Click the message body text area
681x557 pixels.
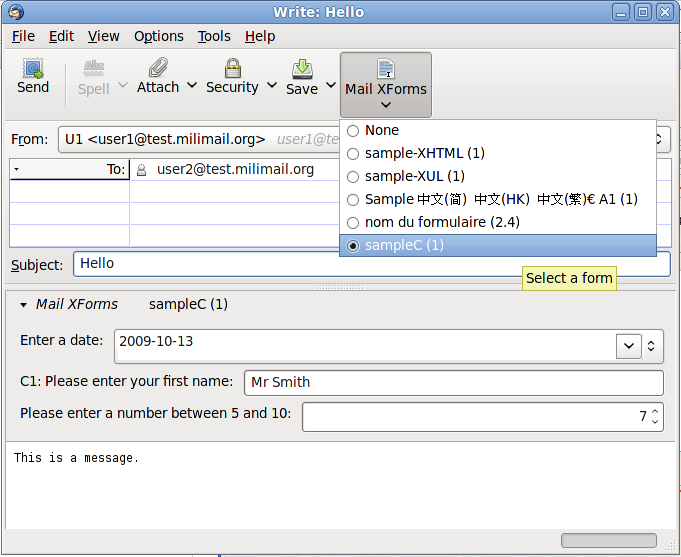point(340,485)
